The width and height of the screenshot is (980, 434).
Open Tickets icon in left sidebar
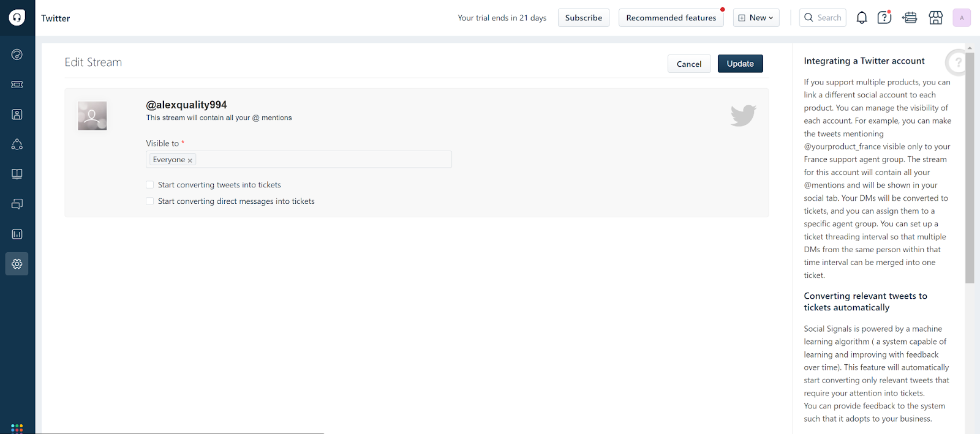click(x=17, y=84)
